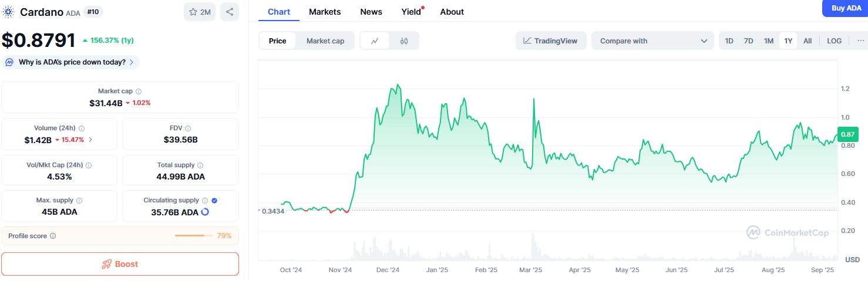This screenshot has width=868, height=281.
Task: Click the Mar '25 axis label
Action: click(531, 270)
